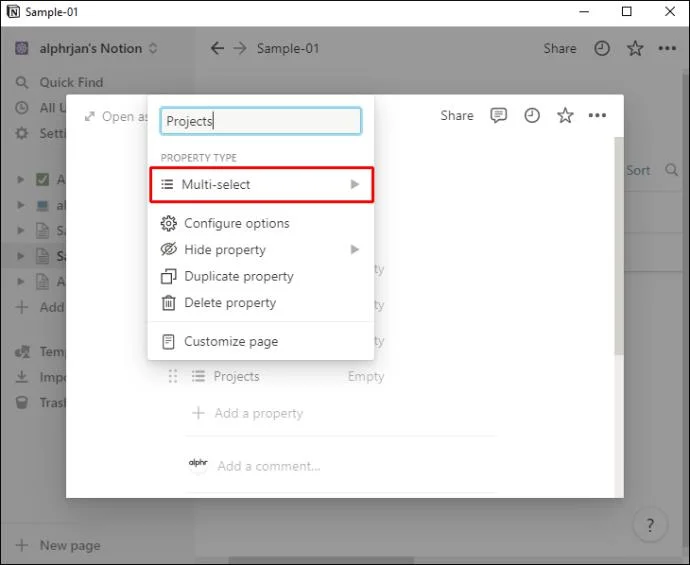690x565 pixels.
Task: Click the top bar favorite star icon
Action: [x=635, y=48]
